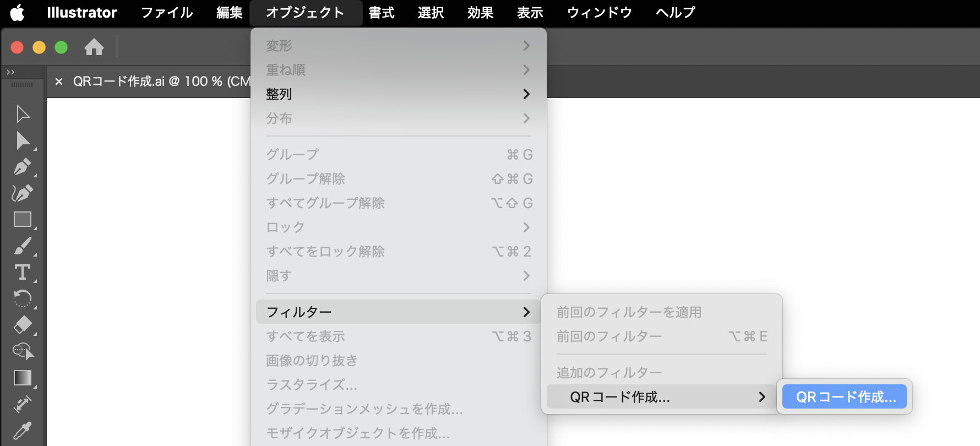
Task: Choose モザイクオブジェクトを作成... menu item
Action: (399, 433)
